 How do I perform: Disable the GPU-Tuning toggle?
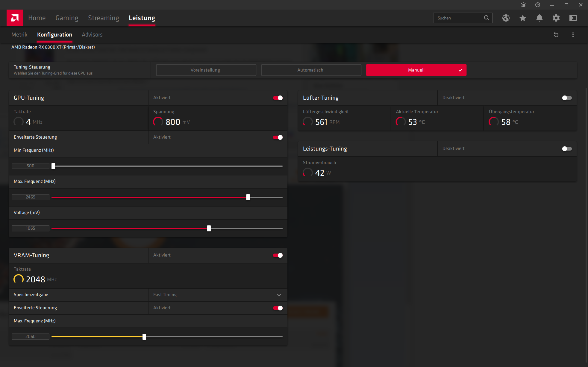tap(278, 98)
